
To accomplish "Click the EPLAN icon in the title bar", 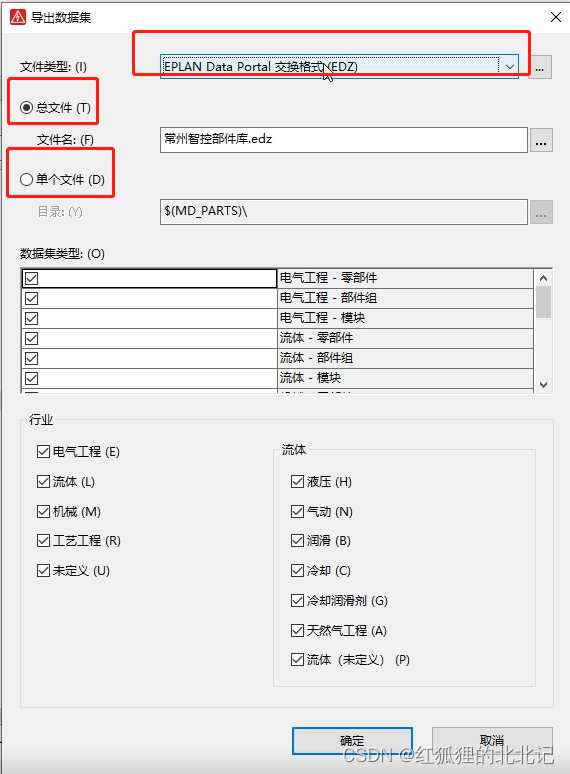I will pos(18,17).
